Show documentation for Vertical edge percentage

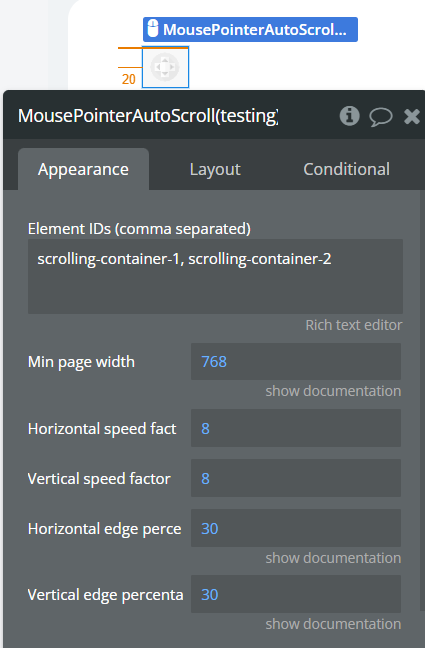[333, 624]
